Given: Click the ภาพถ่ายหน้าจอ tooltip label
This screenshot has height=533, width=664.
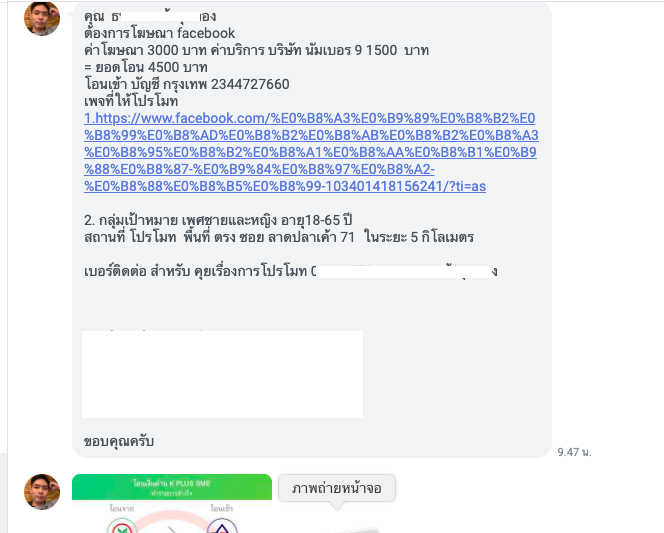Looking at the screenshot, I should click(337, 488).
